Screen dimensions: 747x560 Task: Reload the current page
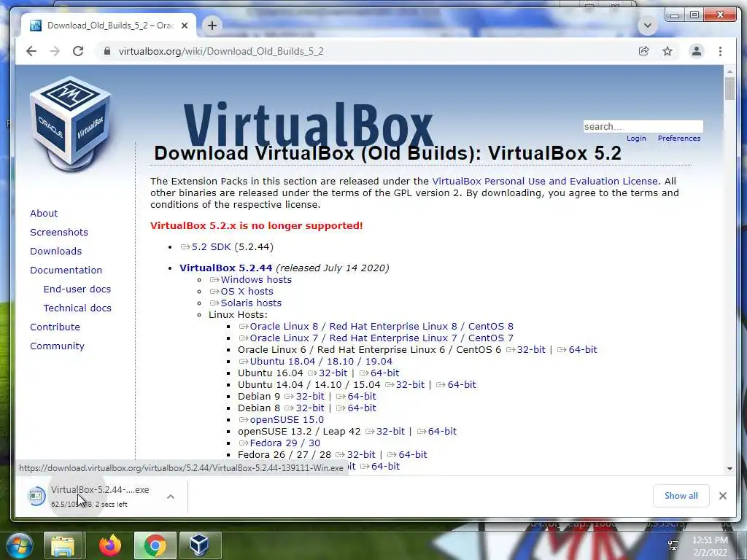(78, 52)
